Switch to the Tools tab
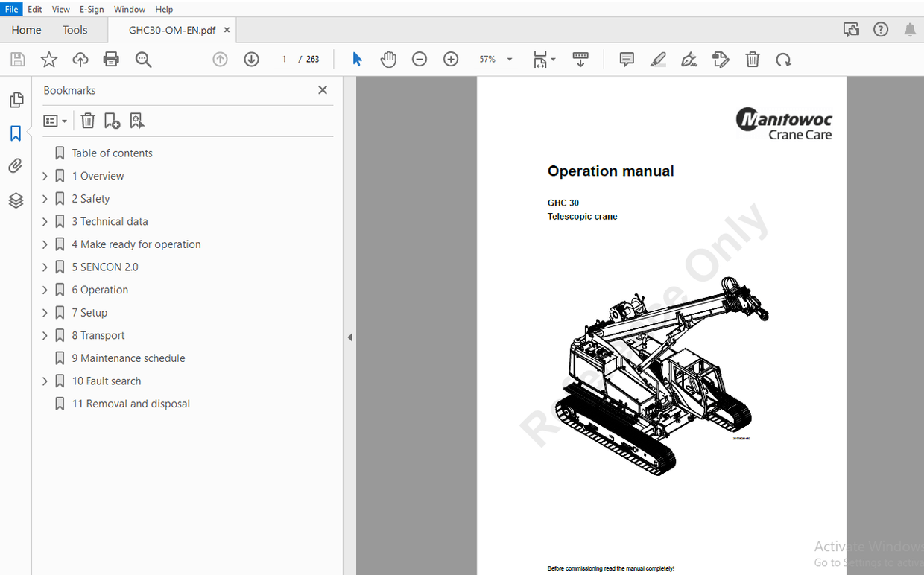924x575 pixels. tap(75, 30)
